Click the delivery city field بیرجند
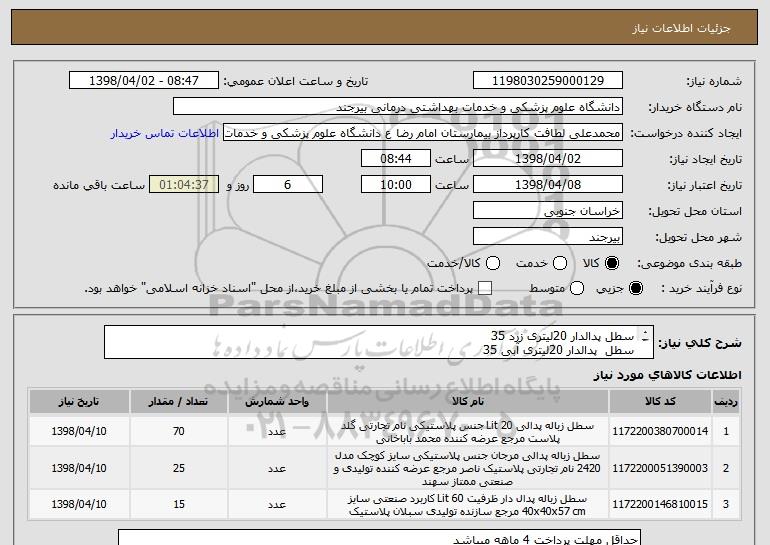 coord(548,237)
